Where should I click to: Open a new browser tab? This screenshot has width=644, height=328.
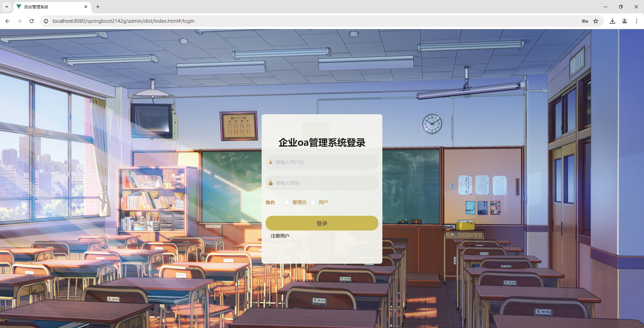click(98, 7)
